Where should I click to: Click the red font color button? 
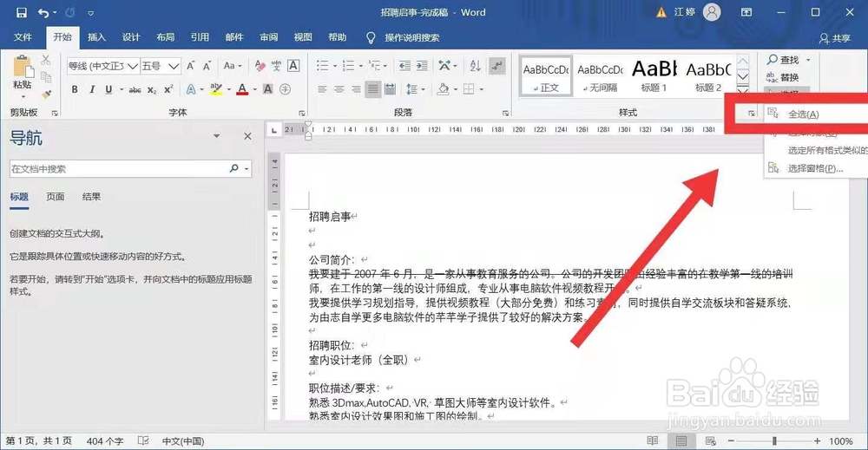(242, 89)
